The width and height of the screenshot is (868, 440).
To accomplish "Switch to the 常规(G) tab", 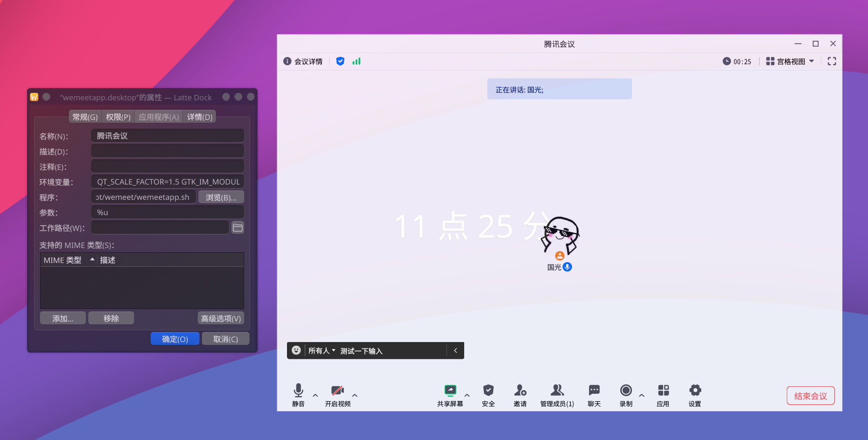I will coord(85,117).
